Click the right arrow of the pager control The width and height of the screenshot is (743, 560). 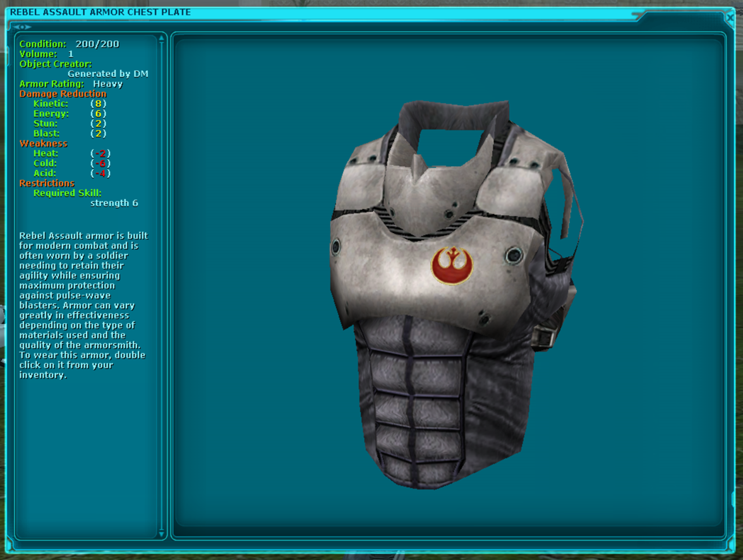(28, 27)
